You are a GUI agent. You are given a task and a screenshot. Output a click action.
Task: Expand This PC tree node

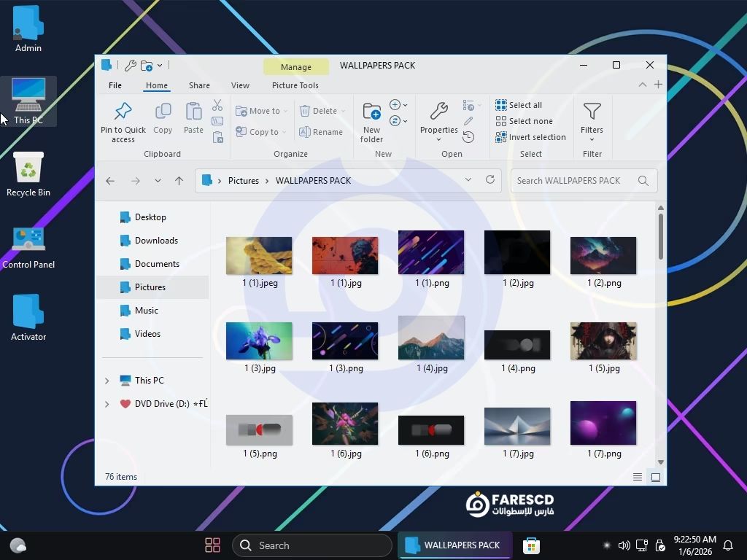tap(107, 381)
